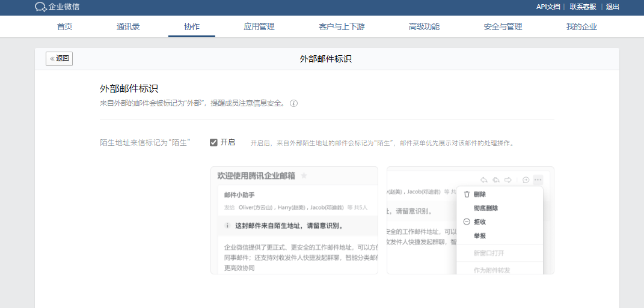Screen dimensions: 644x308
Task: Click 退出 to log out
Action: click(612, 7)
